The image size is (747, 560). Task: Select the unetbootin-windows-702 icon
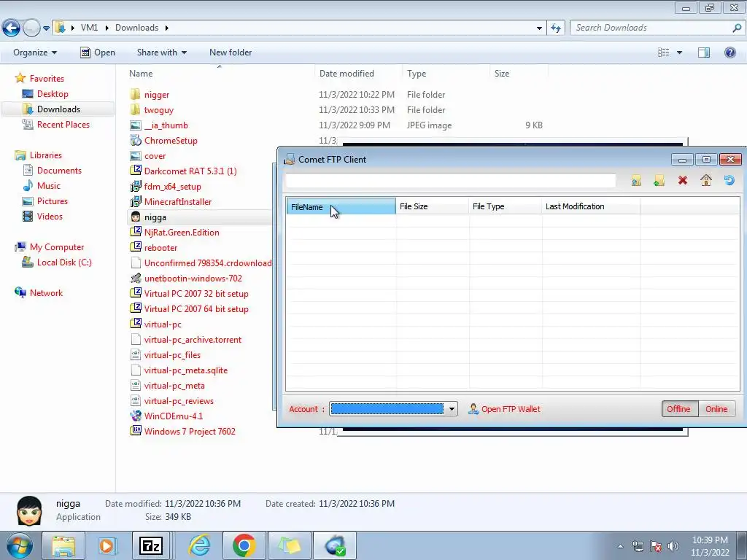(x=136, y=278)
